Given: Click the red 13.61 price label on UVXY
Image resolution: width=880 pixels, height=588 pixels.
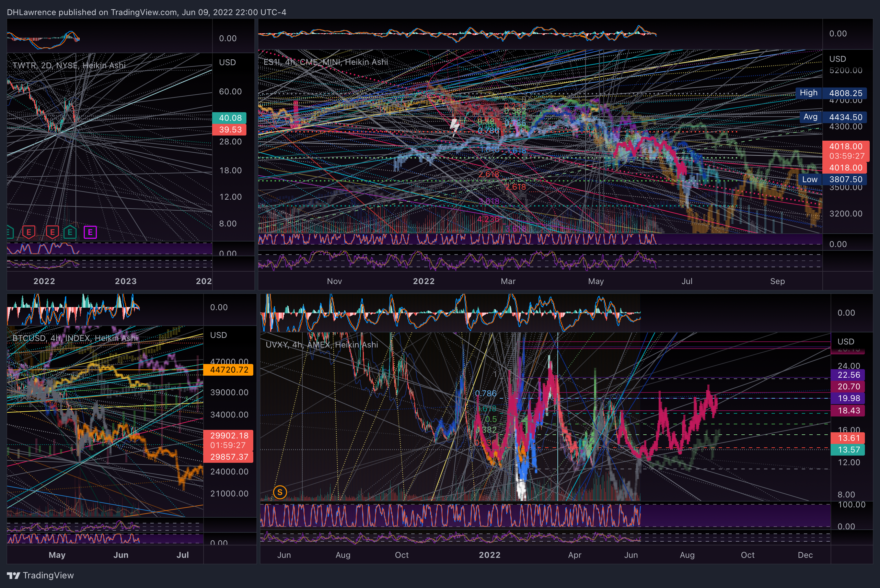Looking at the screenshot, I should (848, 438).
